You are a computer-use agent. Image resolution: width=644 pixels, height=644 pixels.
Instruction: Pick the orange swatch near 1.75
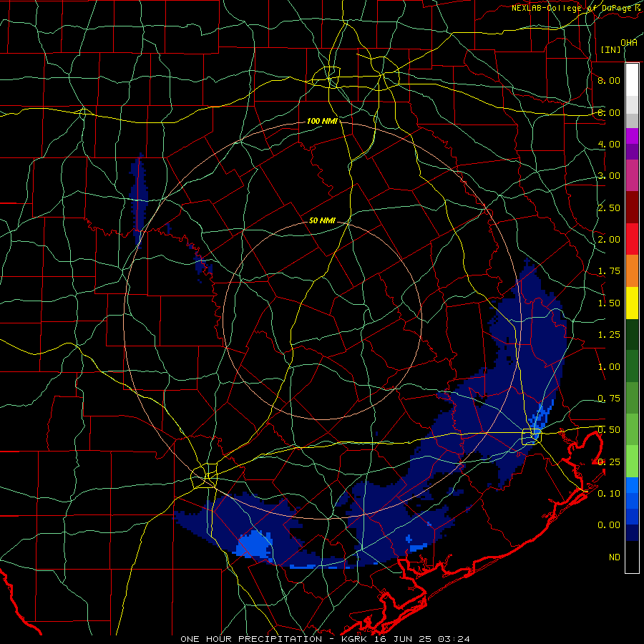pyautogui.click(x=632, y=271)
